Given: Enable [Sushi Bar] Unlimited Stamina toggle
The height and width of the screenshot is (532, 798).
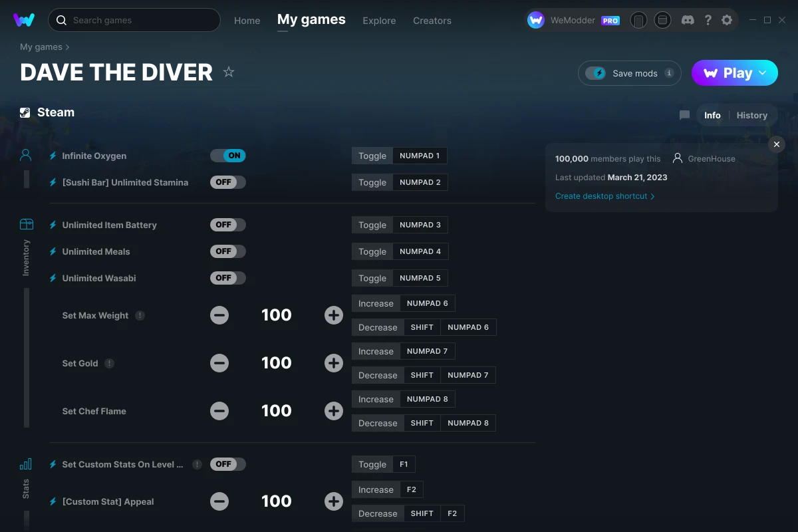Looking at the screenshot, I should point(228,182).
